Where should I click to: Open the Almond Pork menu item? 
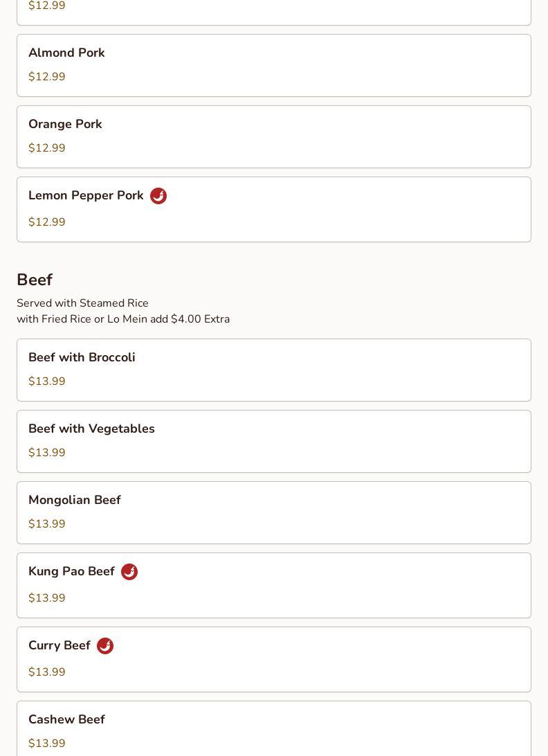point(274,66)
